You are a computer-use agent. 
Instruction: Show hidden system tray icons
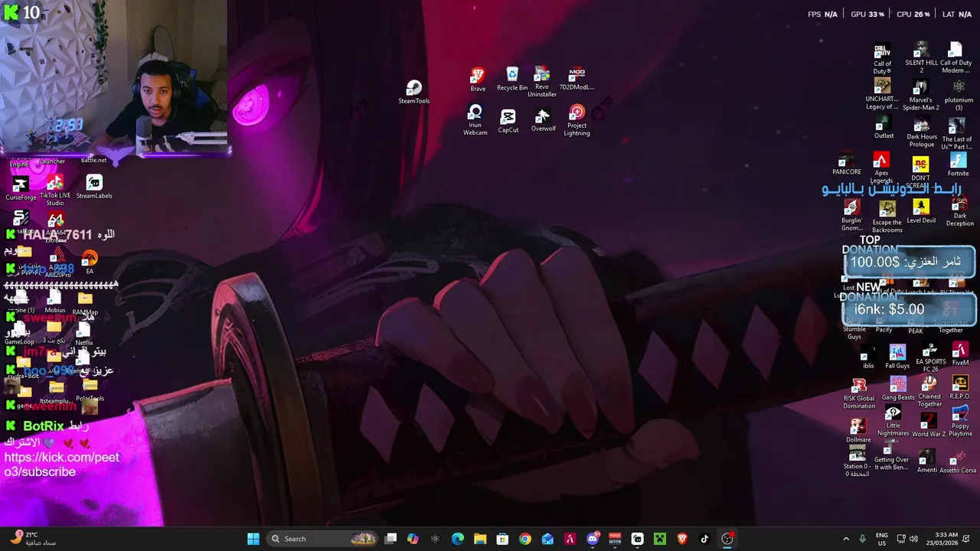pos(846,539)
